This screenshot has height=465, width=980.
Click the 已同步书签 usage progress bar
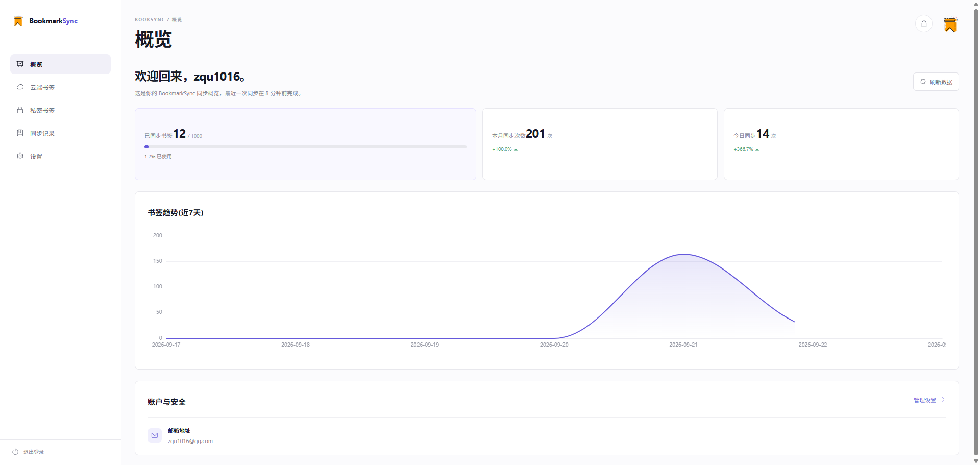pos(305,146)
